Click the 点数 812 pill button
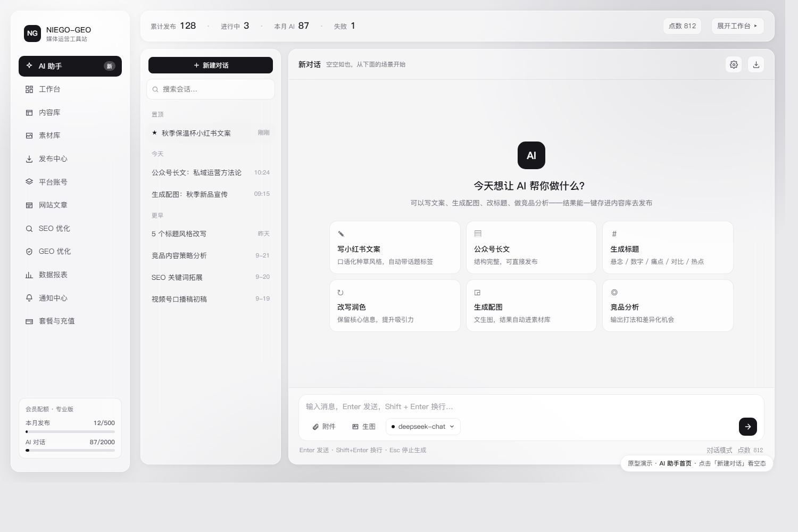 pyautogui.click(x=682, y=26)
